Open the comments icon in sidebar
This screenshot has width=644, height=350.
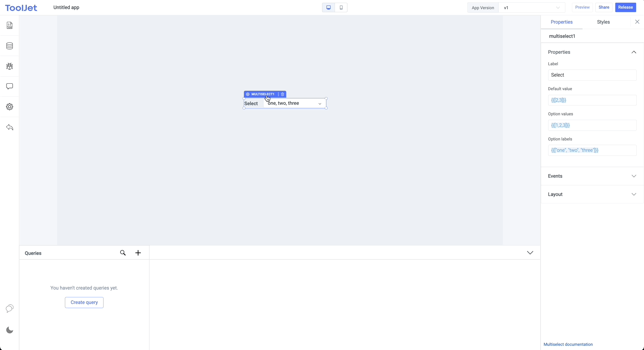click(10, 86)
